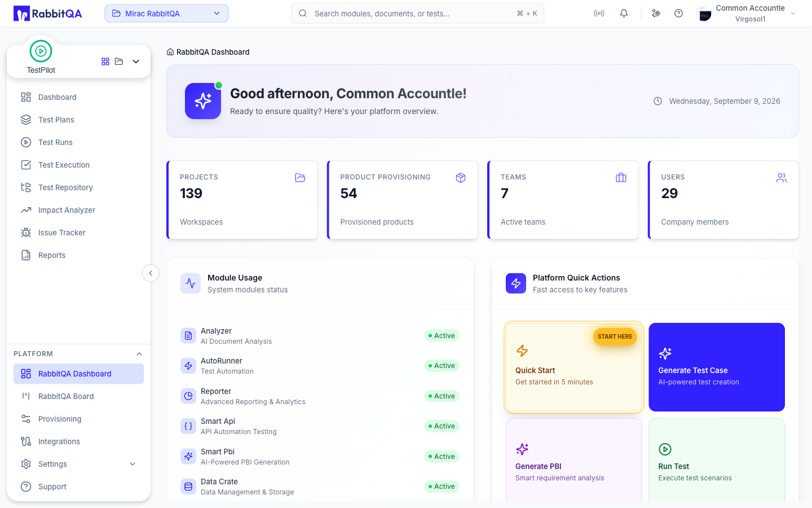Viewport: 812px width, 508px height.
Task: Open the folder icon in TestPilot panel
Action: click(x=119, y=62)
